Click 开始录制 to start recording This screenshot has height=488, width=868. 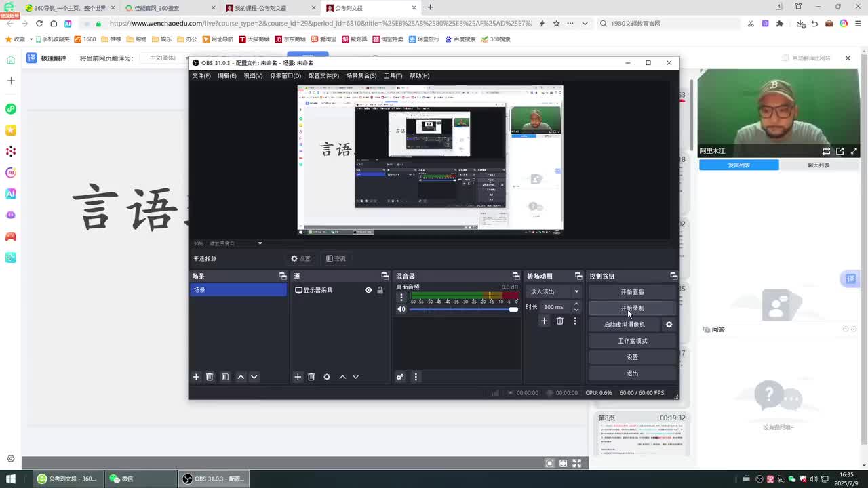(x=632, y=308)
